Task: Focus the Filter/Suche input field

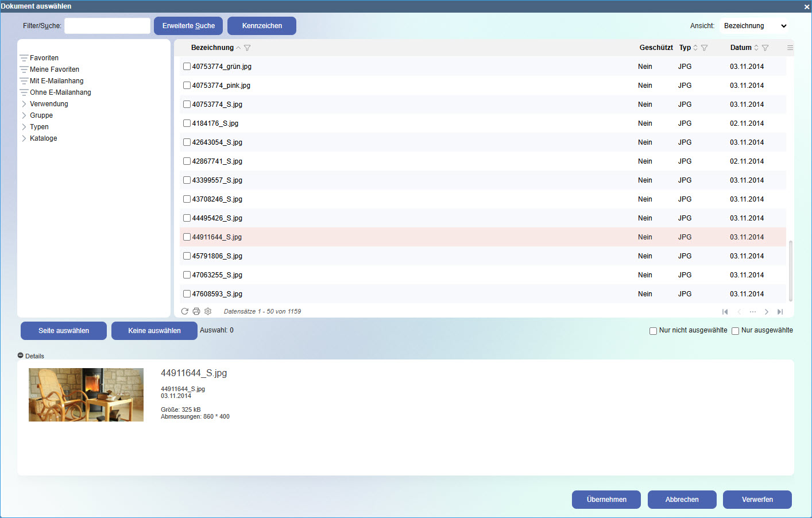Action: pyautogui.click(x=107, y=26)
